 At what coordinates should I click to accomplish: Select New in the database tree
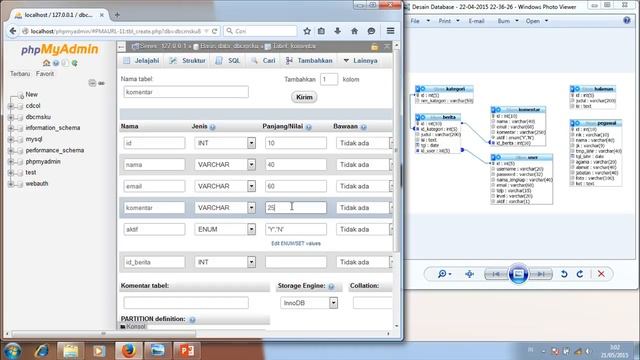(x=31, y=94)
